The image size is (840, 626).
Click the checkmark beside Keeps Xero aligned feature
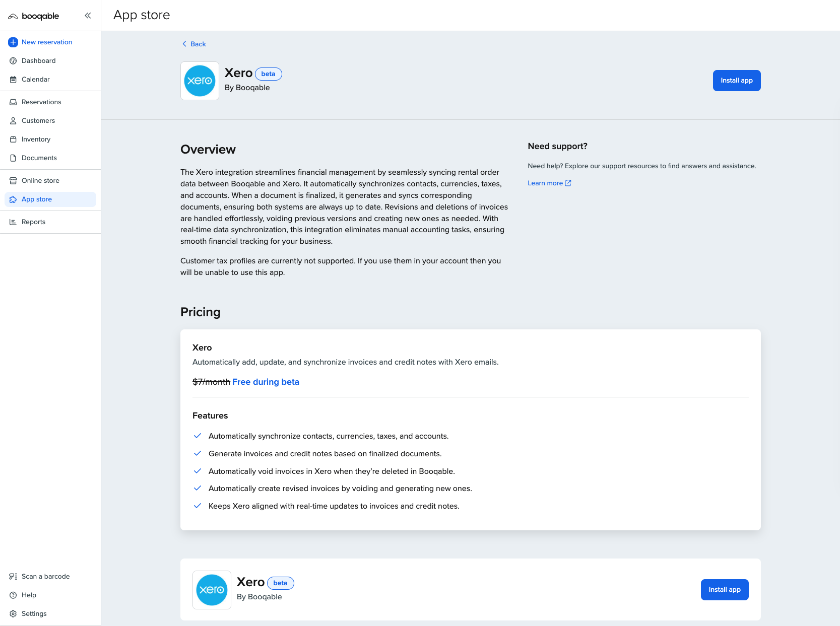coord(198,506)
